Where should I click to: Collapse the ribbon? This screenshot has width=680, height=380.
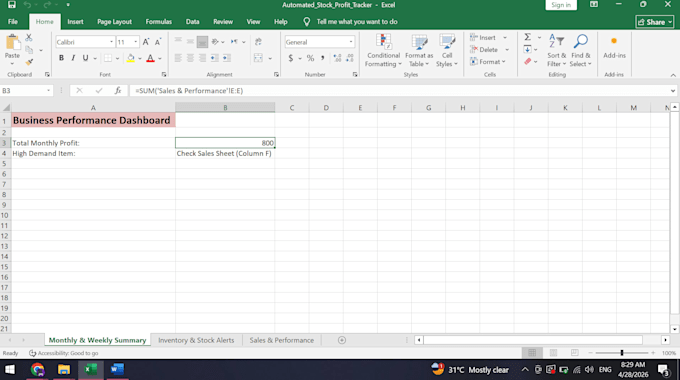(673, 75)
